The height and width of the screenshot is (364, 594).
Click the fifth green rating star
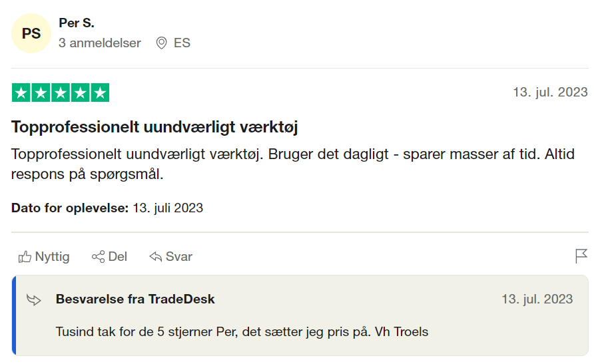point(100,92)
